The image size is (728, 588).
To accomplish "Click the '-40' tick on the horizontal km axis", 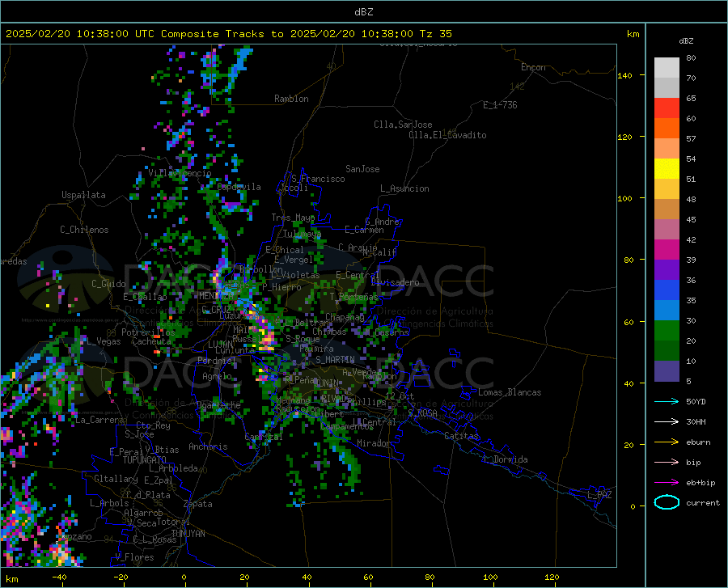I will pyautogui.click(x=59, y=577).
